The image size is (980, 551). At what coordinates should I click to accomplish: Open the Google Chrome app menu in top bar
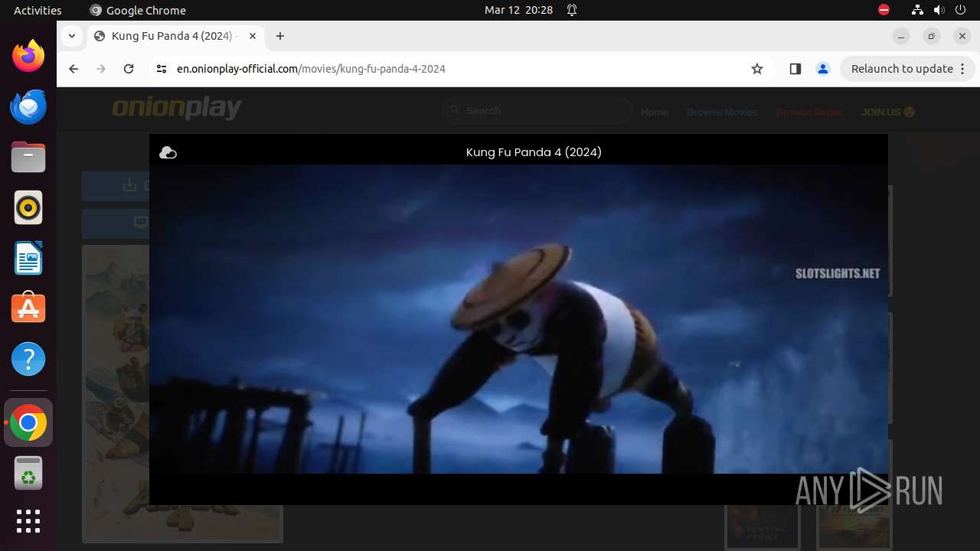coord(138,10)
